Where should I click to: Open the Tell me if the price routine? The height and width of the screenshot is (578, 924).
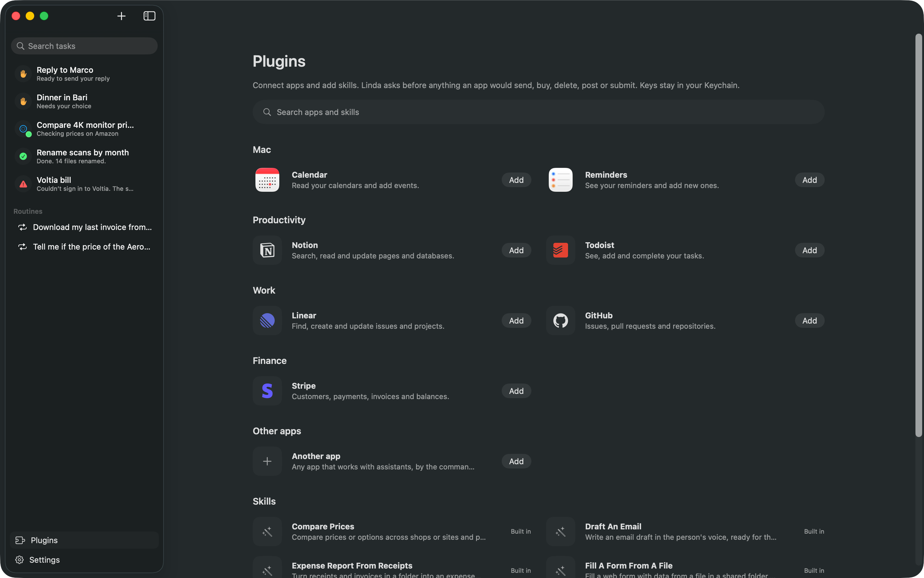tap(84, 246)
